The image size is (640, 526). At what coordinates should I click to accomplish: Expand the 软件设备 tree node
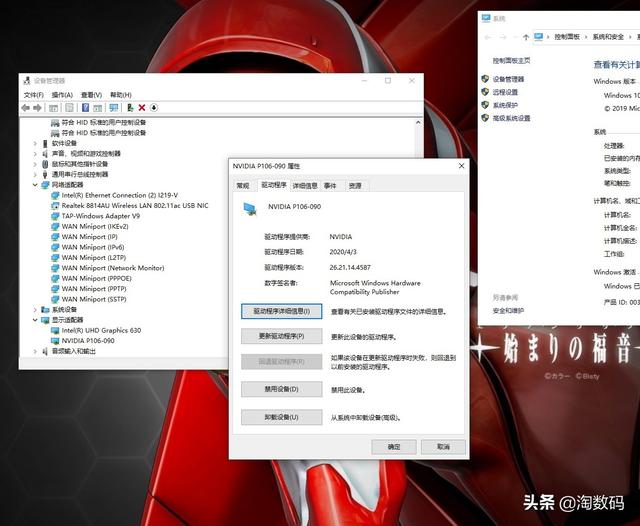[35, 143]
